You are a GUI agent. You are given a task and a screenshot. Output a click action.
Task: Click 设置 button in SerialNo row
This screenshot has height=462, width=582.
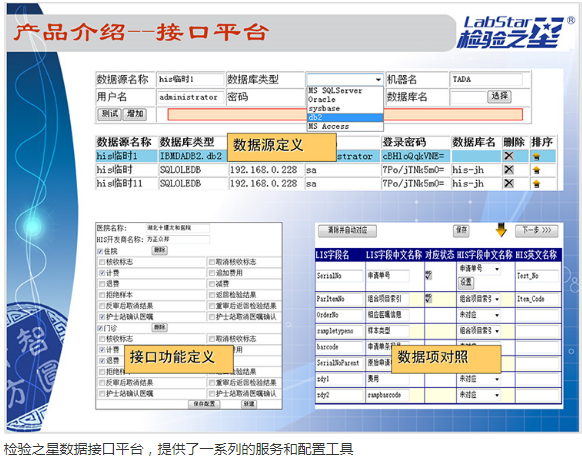466,283
